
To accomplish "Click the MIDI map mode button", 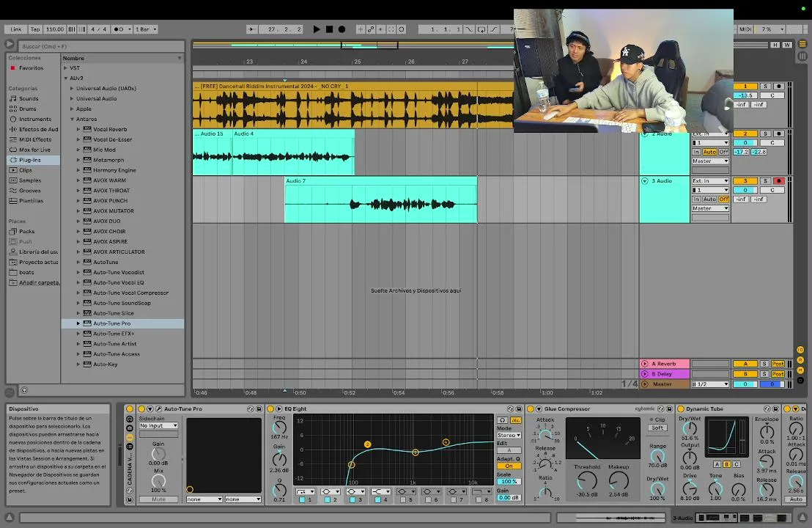I will (x=745, y=29).
